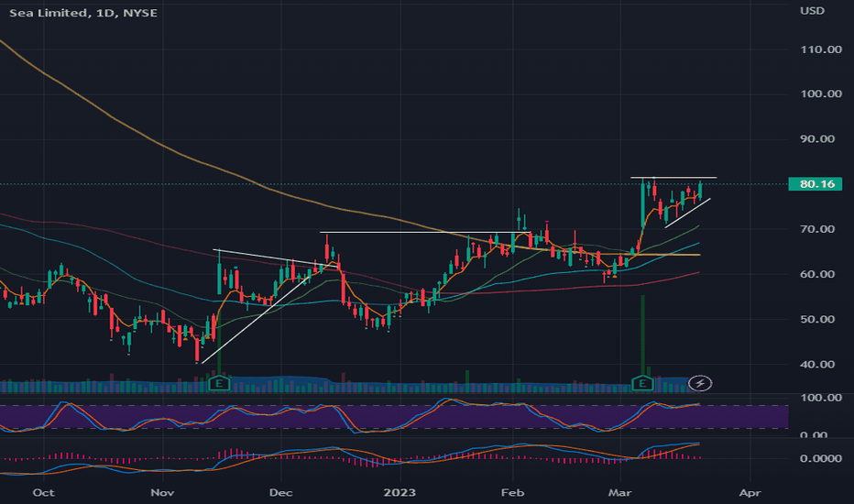Click the Dec date axis label

coord(281,493)
